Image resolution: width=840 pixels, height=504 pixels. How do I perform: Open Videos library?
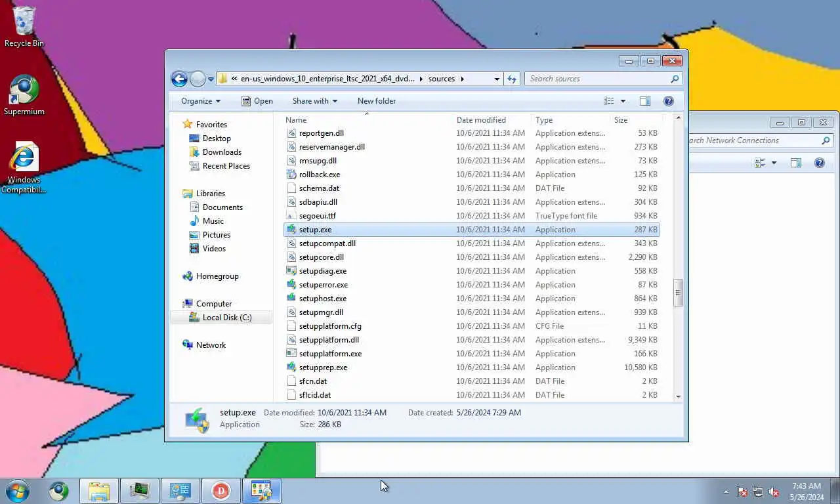coord(214,249)
